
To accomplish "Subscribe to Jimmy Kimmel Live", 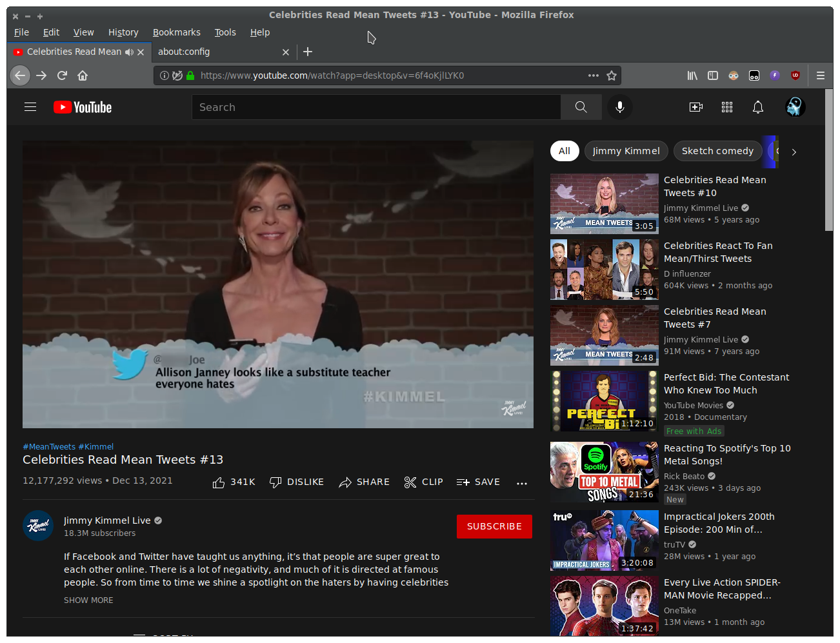I will [494, 526].
